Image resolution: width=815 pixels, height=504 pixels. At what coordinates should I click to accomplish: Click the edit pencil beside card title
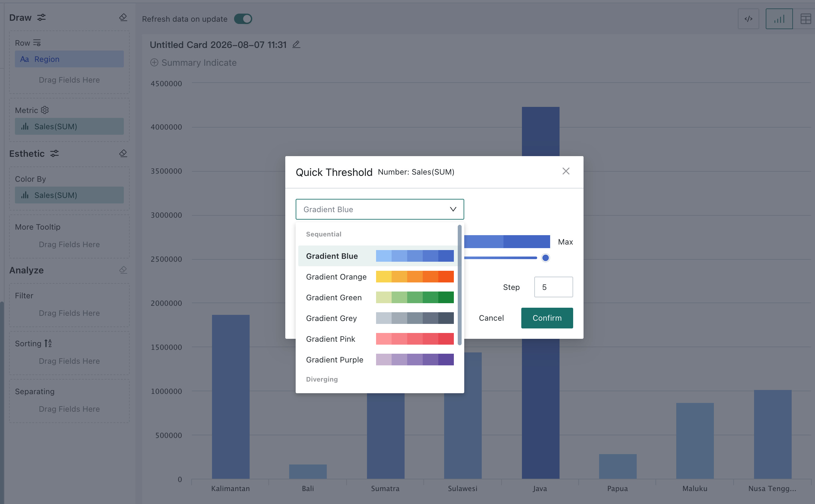pyautogui.click(x=296, y=44)
